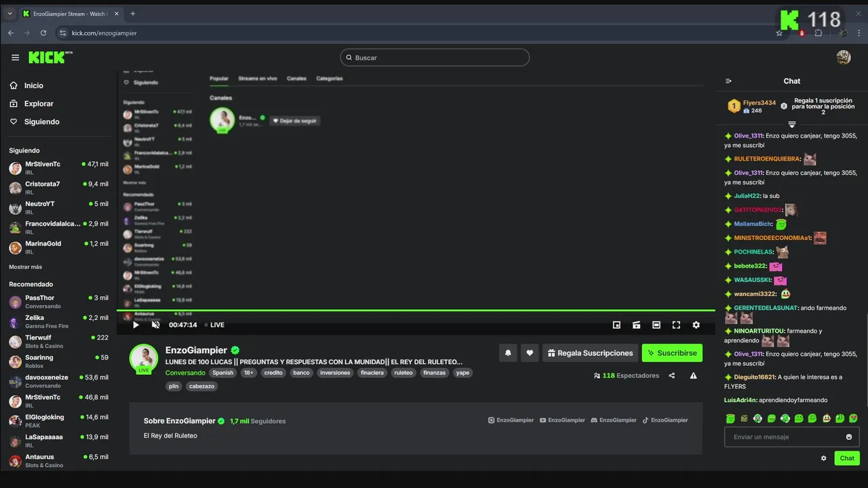Click the Conversando category link
The height and width of the screenshot is (488, 868).
(185, 373)
